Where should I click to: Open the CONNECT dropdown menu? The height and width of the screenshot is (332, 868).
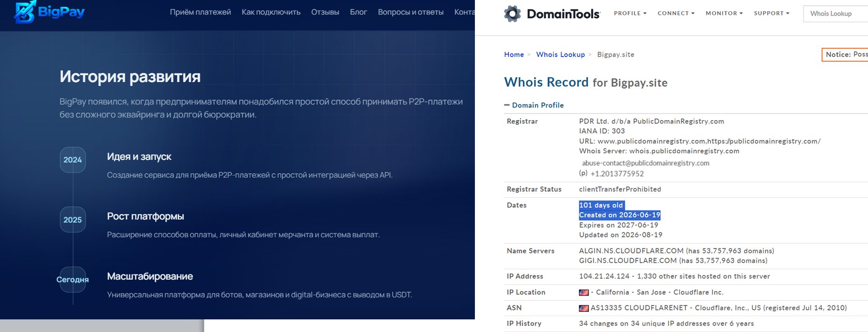click(x=676, y=13)
